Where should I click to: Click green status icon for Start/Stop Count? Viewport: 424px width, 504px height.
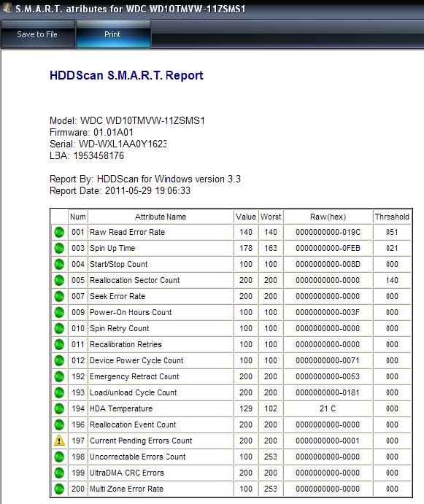point(59,264)
